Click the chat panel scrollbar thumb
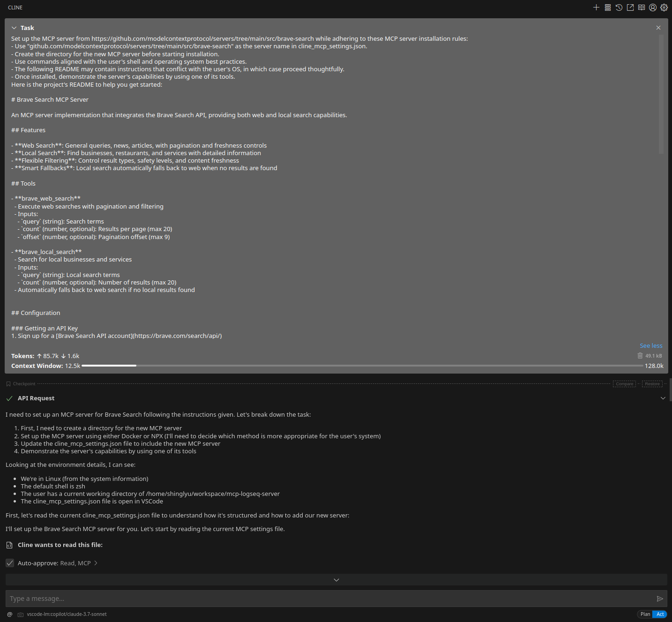 671,390
